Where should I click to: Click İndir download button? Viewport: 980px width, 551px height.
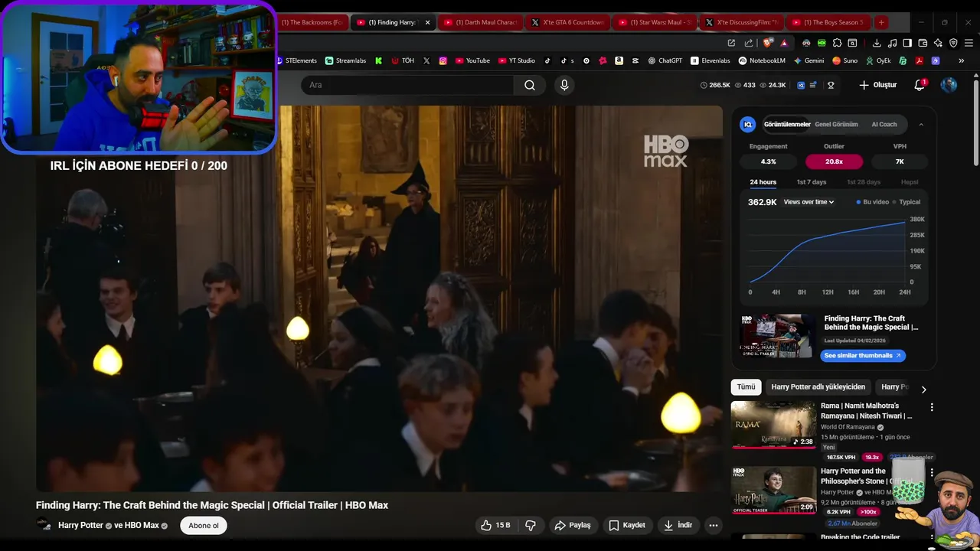point(678,525)
